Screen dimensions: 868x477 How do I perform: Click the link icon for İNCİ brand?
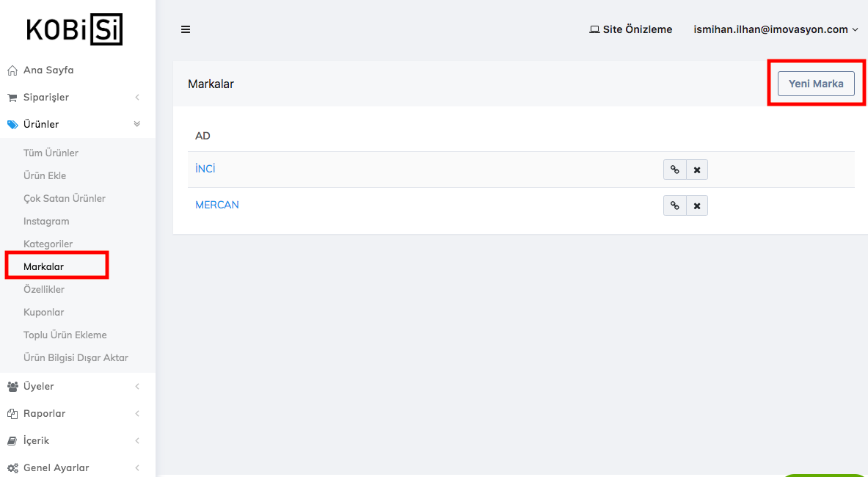pyautogui.click(x=674, y=170)
